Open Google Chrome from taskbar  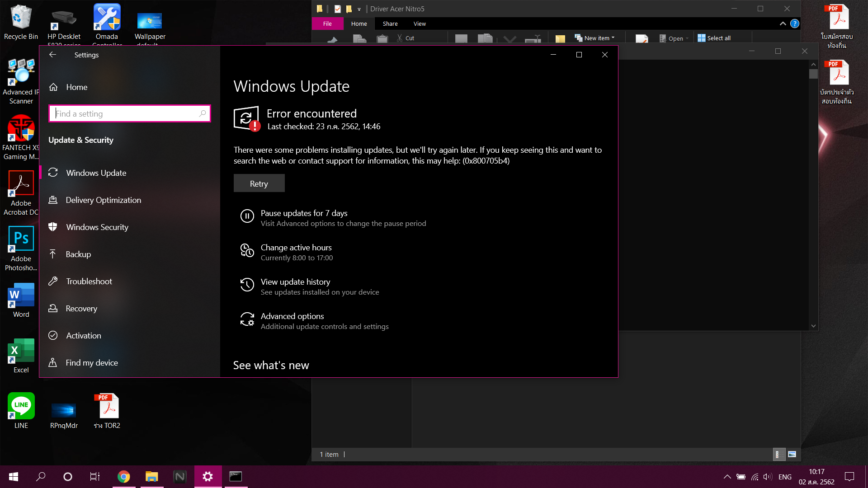click(x=123, y=477)
